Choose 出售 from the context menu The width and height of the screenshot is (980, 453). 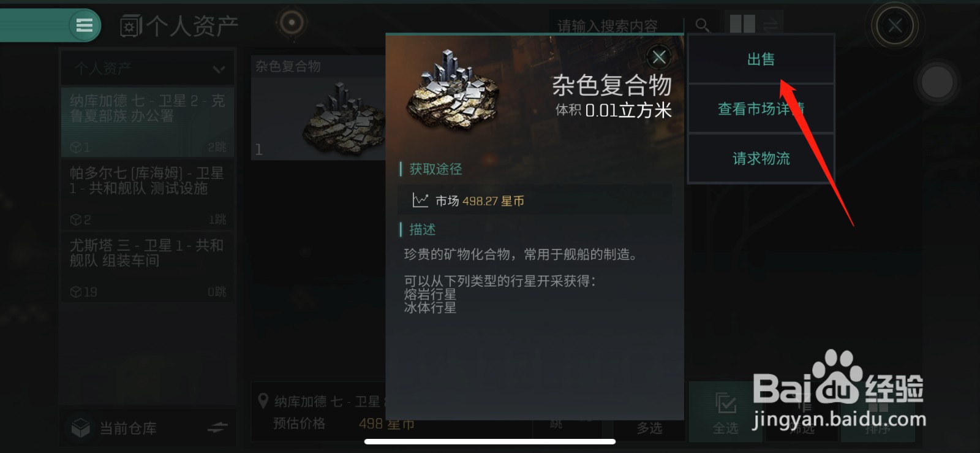761,59
